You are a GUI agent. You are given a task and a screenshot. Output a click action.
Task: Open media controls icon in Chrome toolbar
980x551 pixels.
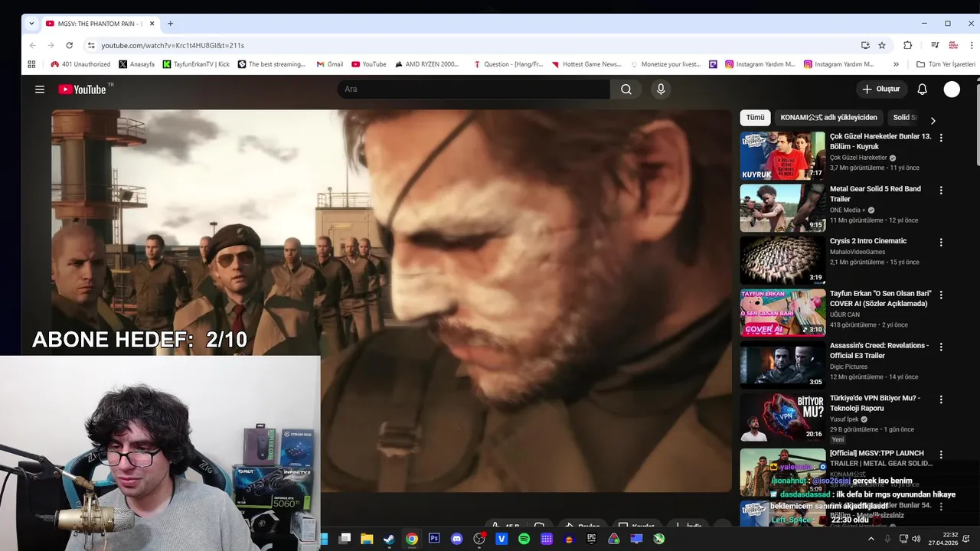click(x=935, y=45)
